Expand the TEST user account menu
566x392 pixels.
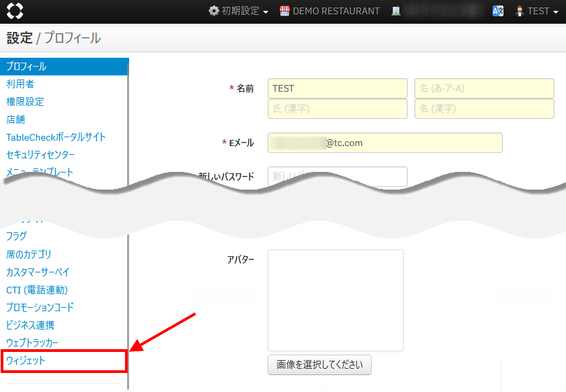coord(533,11)
